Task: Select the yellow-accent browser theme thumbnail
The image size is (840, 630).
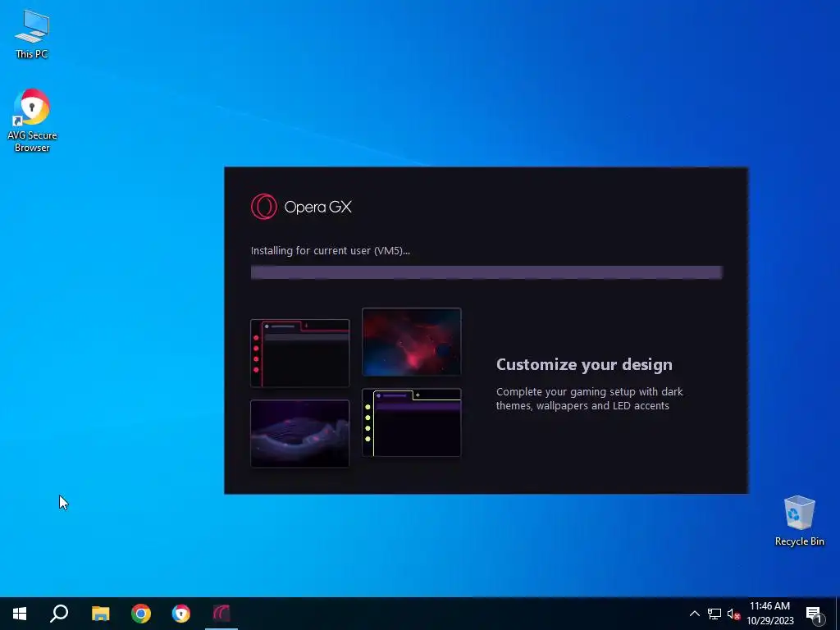Action: (x=412, y=422)
